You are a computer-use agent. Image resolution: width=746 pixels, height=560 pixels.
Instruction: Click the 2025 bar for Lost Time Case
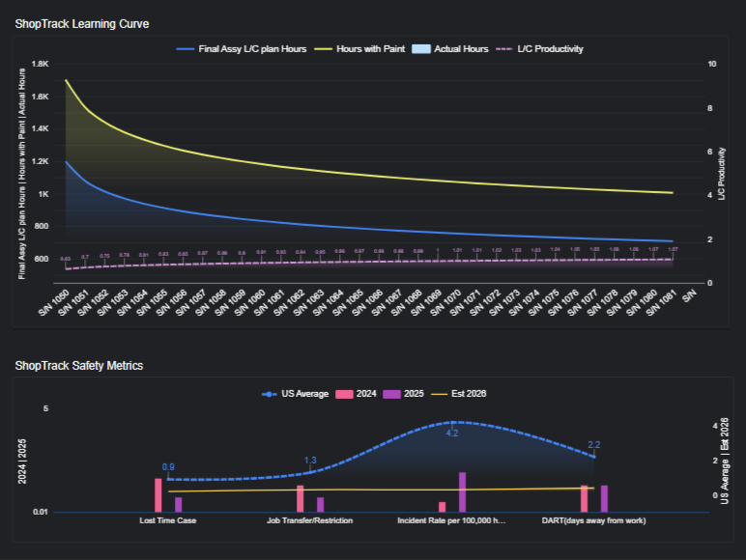(178, 504)
